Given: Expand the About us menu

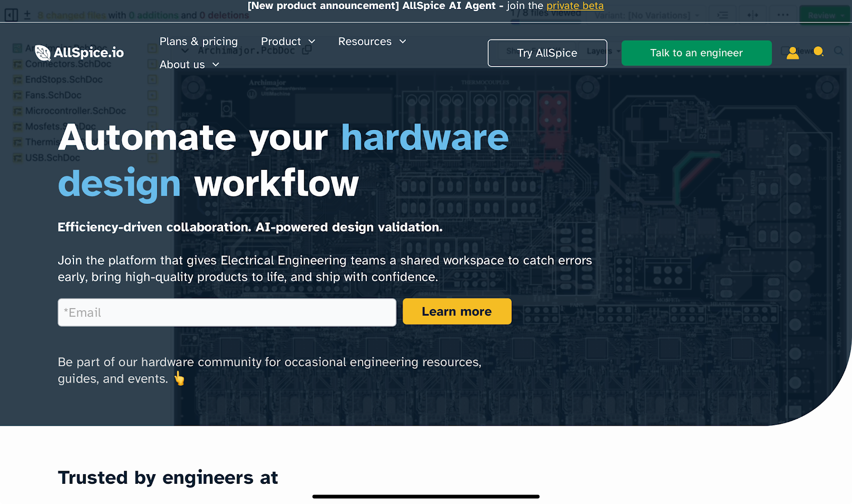Looking at the screenshot, I should coord(190,64).
